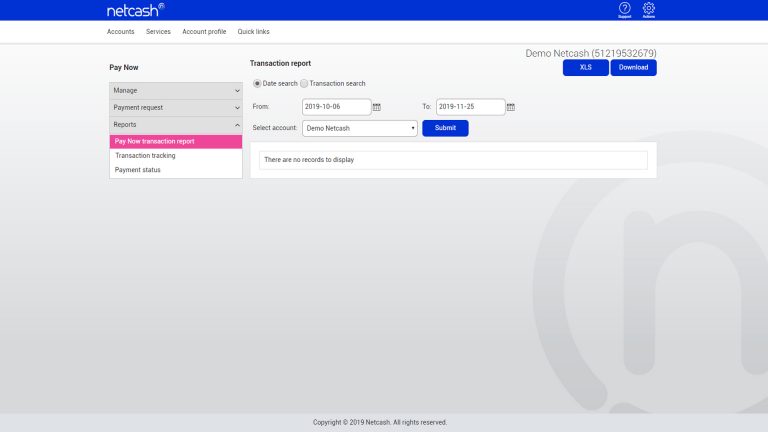Open the Services menu
The width and height of the screenshot is (768, 432).
click(x=158, y=32)
